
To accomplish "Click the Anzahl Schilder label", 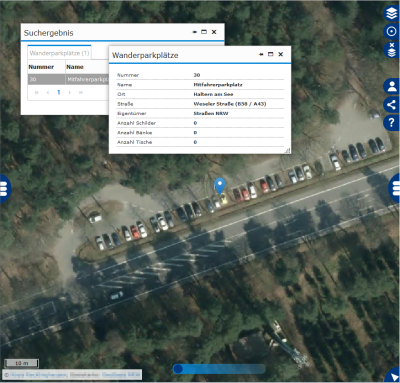I will (x=136, y=123).
